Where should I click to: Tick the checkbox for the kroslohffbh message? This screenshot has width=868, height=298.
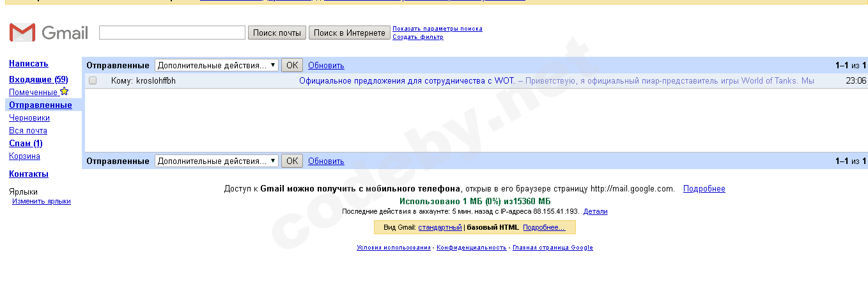tap(93, 81)
